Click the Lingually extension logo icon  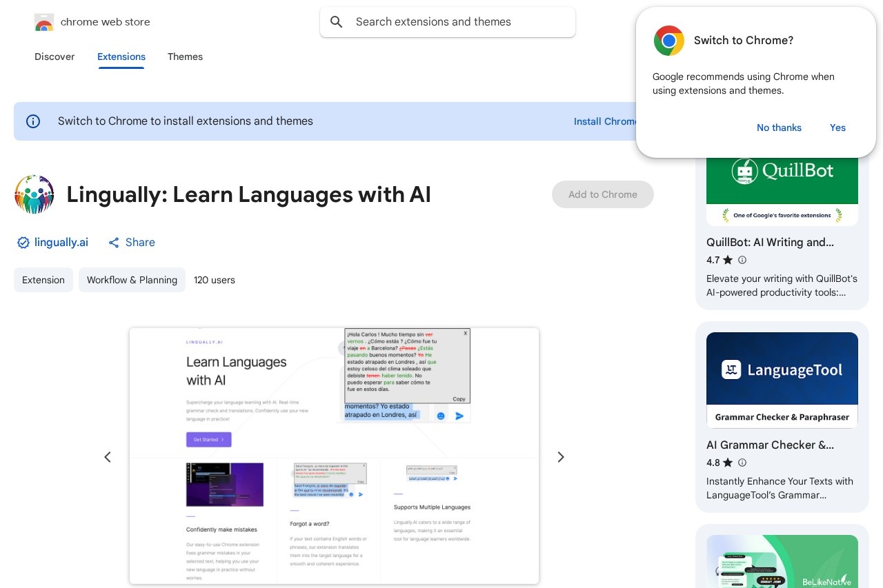tap(34, 194)
